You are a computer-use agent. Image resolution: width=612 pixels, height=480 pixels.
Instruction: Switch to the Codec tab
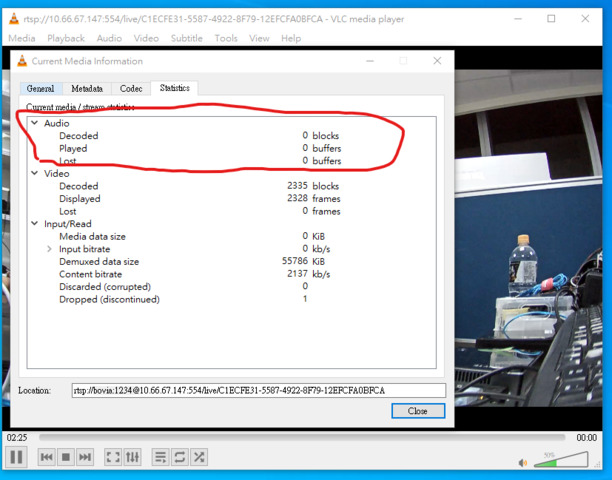131,89
